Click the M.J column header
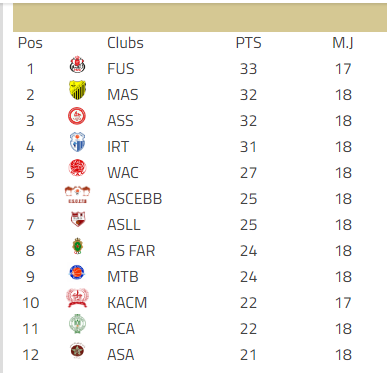 343,43
